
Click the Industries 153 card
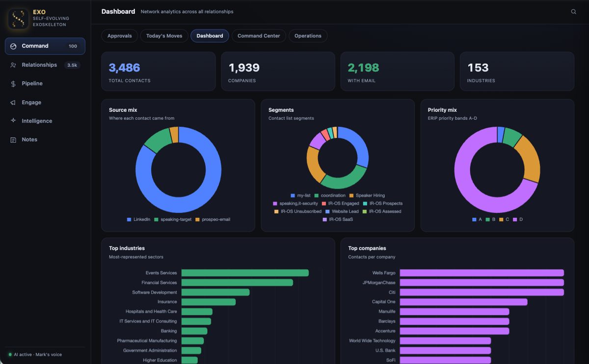click(517, 72)
